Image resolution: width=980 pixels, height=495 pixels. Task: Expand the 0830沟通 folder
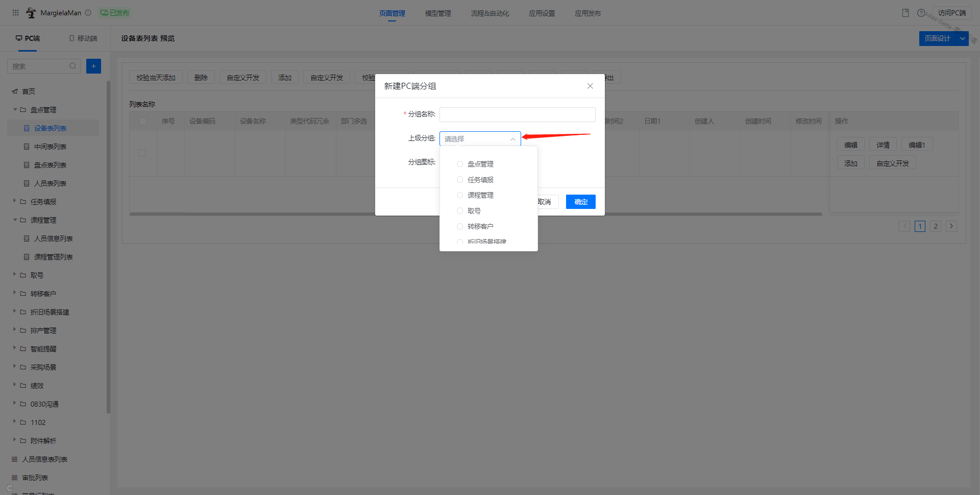[15, 404]
